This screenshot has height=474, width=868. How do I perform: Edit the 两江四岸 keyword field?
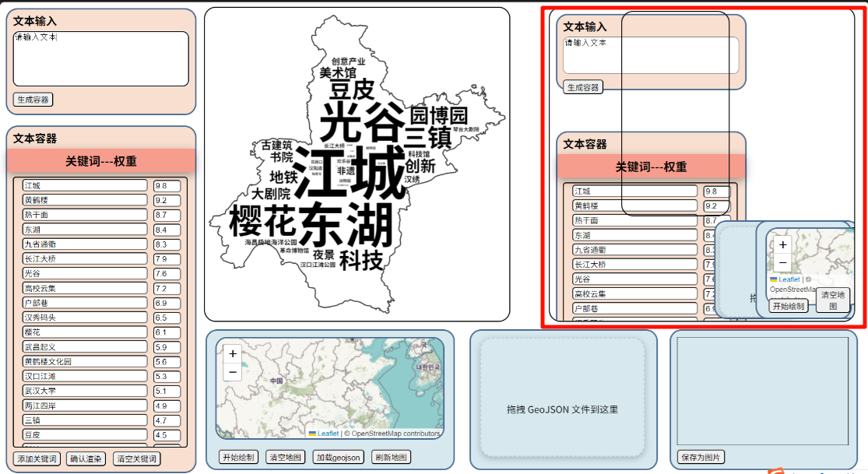click(85, 406)
